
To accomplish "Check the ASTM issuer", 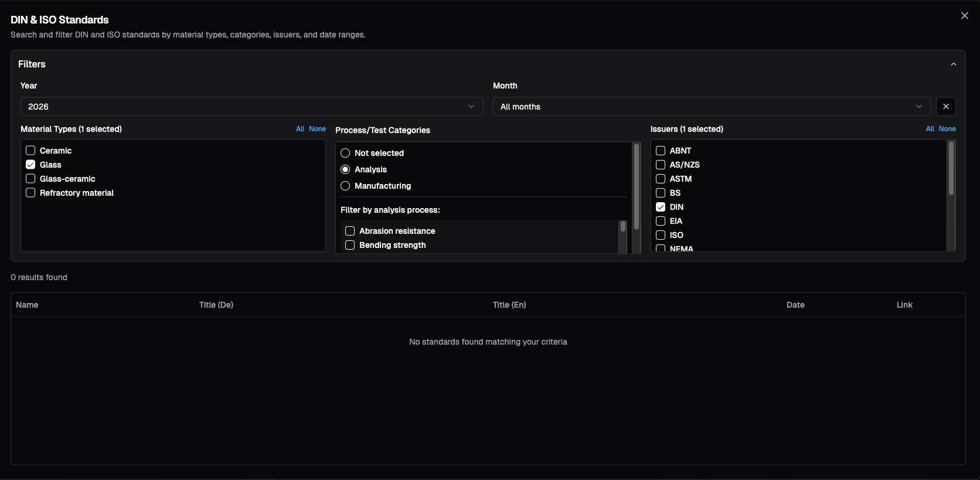I will [x=661, y=179].
